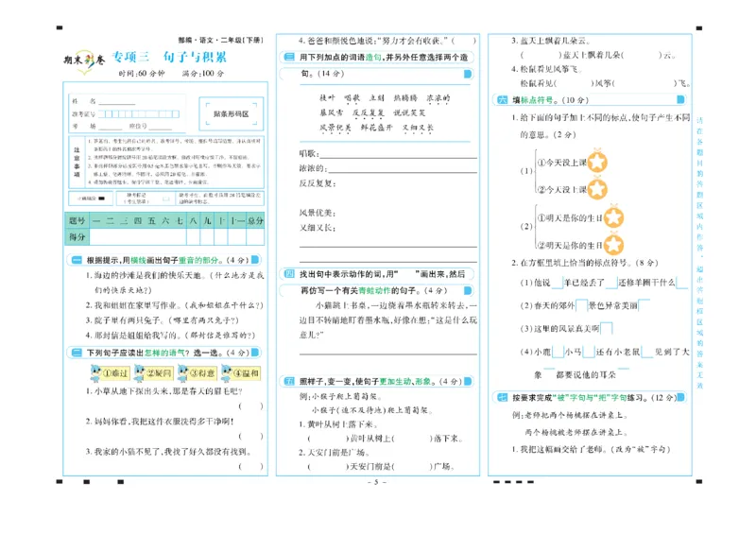The height and width of the screenshot is (535, 756).
Task: Click the mascot icon next to ③得意
Action: 183,372
